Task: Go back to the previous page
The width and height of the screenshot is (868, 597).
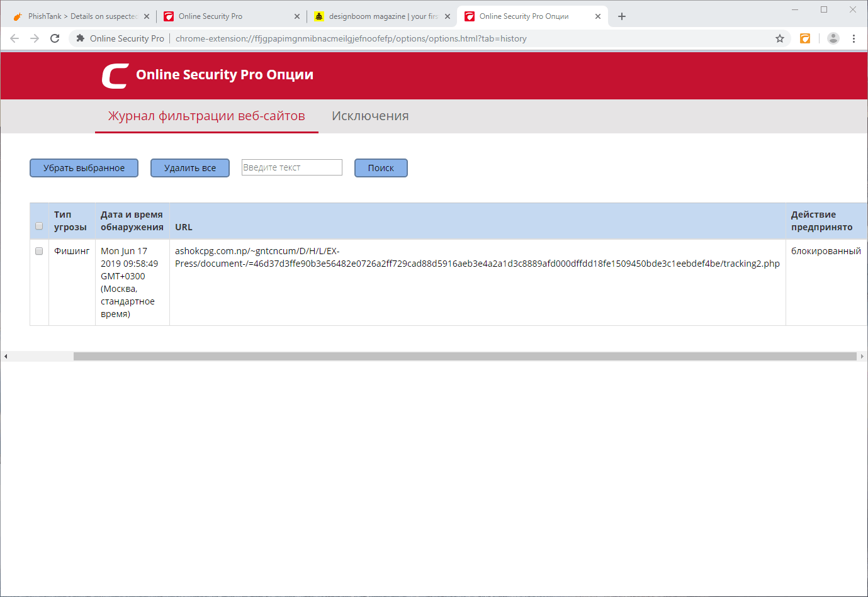Action: point(14,38)
